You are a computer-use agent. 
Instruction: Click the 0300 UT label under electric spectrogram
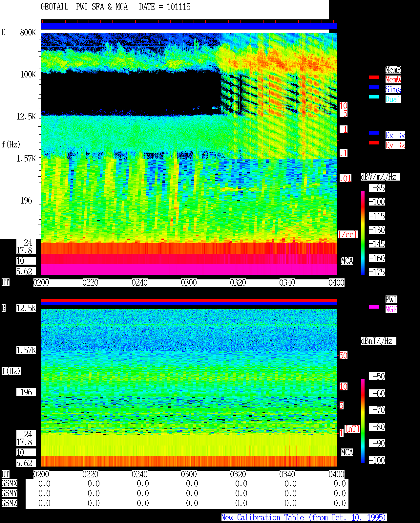click(189, 282)
